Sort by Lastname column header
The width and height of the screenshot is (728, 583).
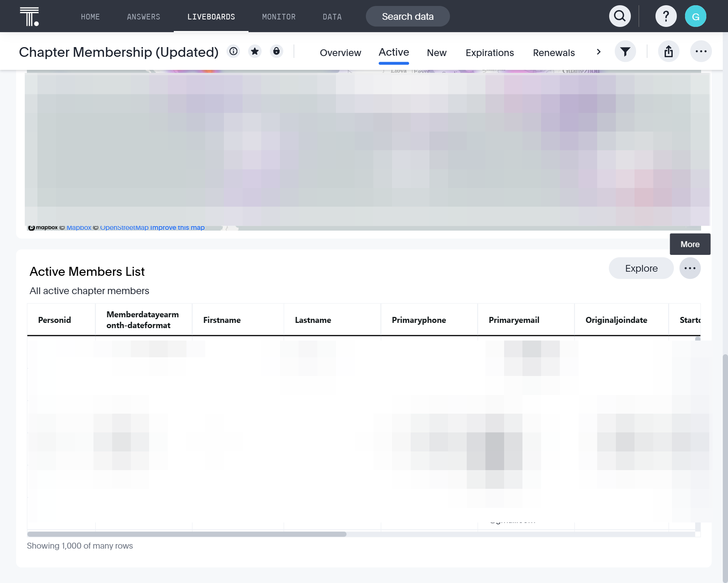point(333,320)
